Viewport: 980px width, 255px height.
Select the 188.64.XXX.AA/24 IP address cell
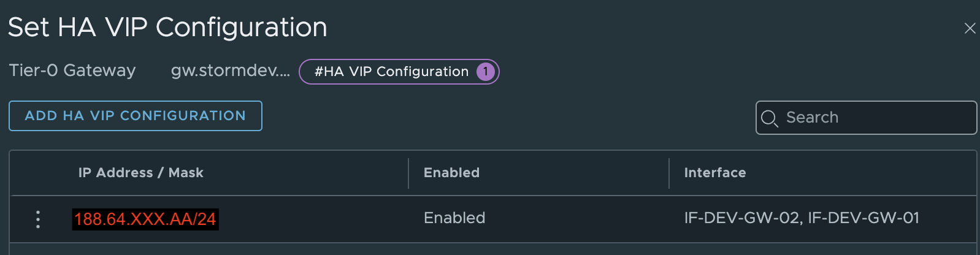(x=145, y=219)
